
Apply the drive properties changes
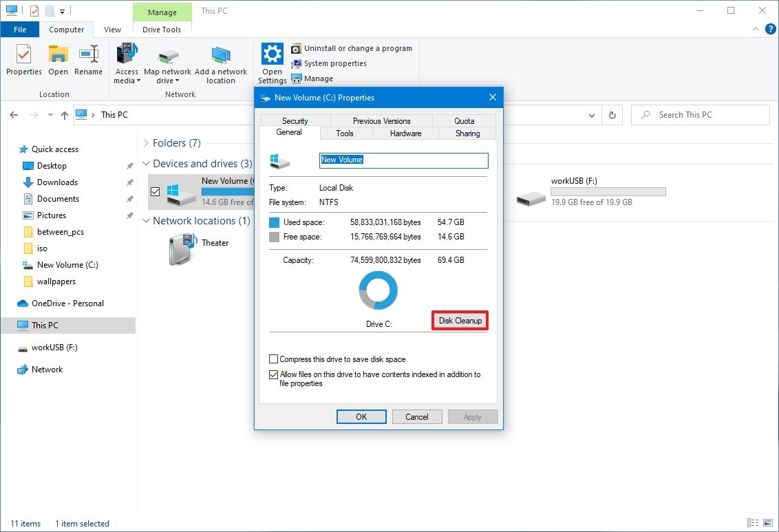point(473,416)
